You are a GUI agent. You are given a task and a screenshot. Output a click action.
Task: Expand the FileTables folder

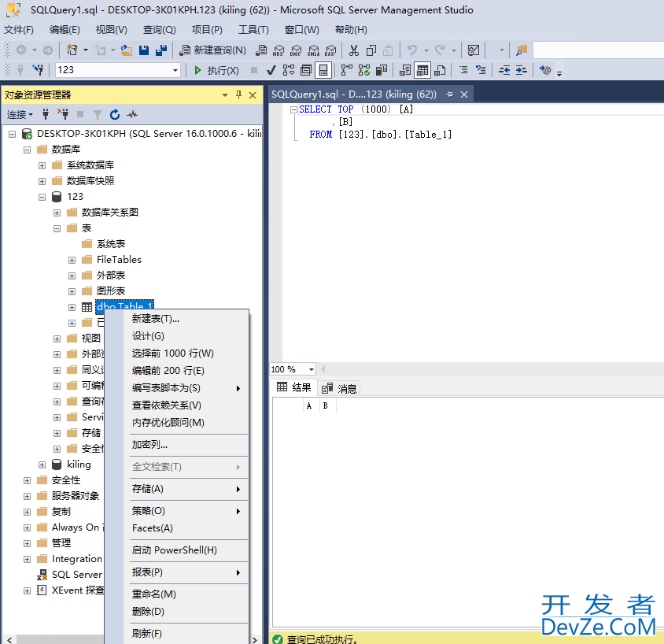pyautogui.click(x=72, y=260)
